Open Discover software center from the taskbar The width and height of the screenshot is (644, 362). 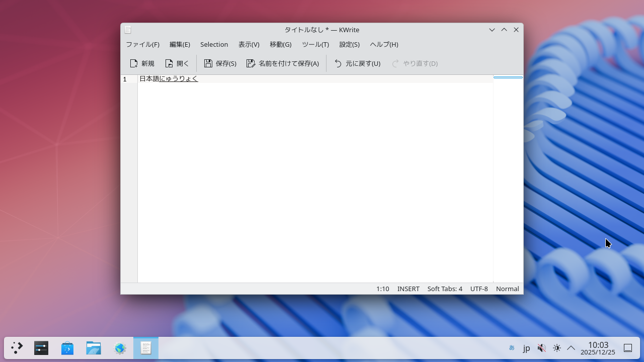[x=67, y=347]
